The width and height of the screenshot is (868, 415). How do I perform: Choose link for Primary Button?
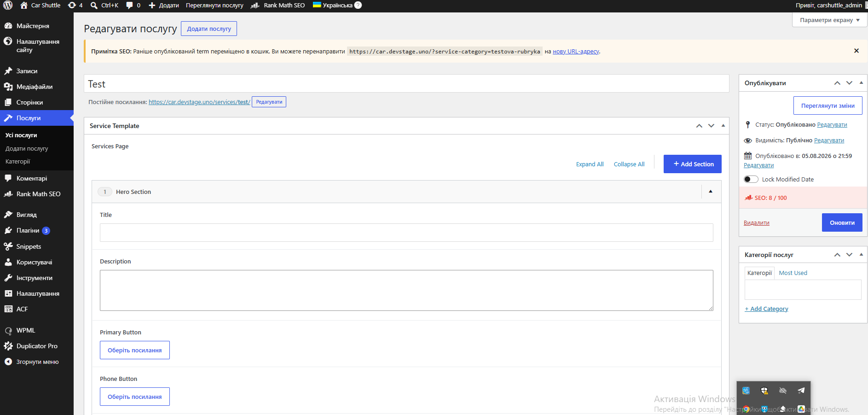pyautogui.click(x=135, y=350)
